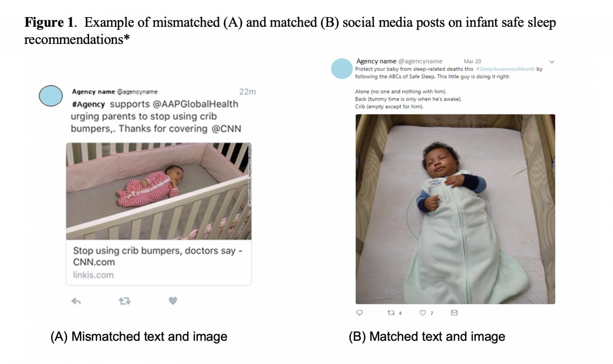The image size is (613, 364).
Task: Open the linkis.com link source
Action: coord(93,275)
